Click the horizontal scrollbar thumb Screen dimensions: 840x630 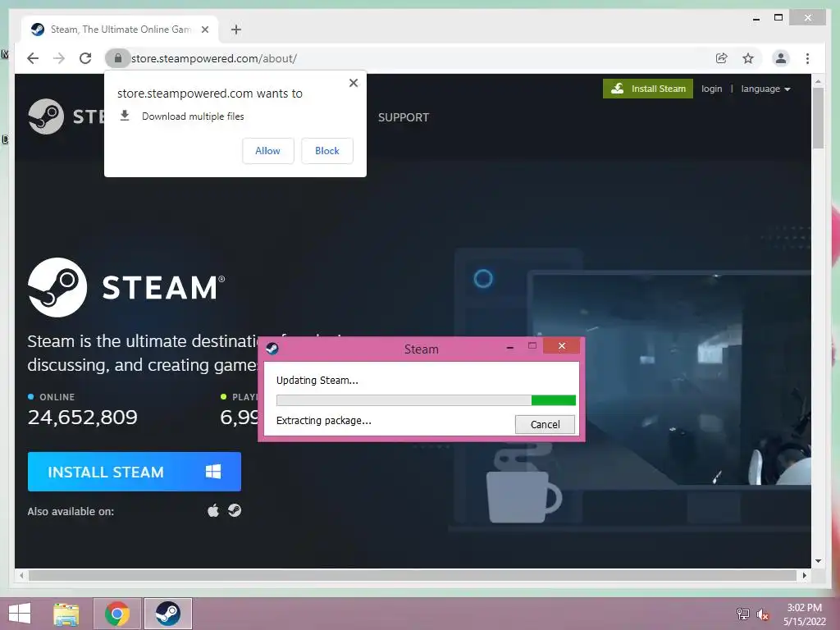click(x=413, y=575)
